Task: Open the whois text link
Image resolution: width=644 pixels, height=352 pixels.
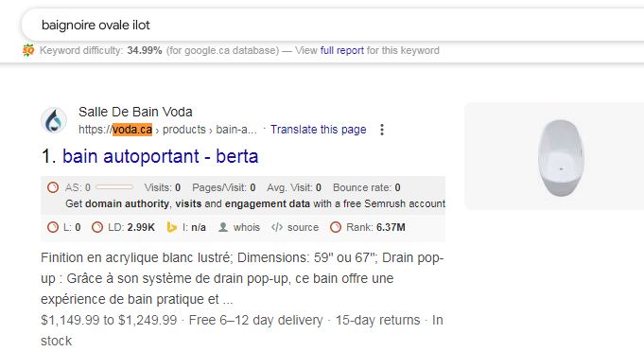Action: (x=247, y=227)
